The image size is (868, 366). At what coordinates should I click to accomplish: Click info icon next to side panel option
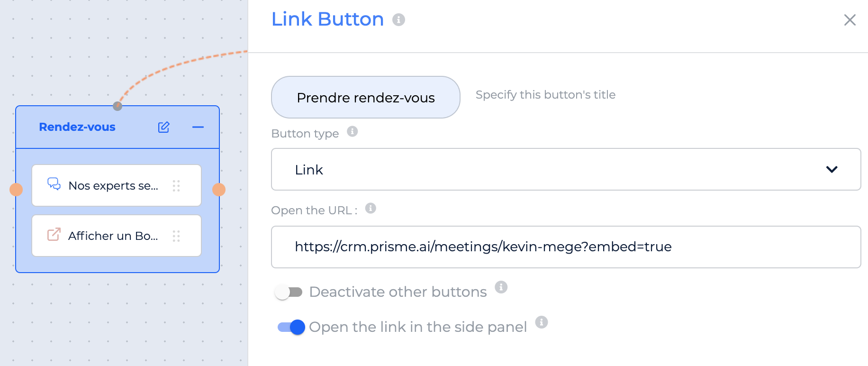pyautogui.click(x=541, y=322)
